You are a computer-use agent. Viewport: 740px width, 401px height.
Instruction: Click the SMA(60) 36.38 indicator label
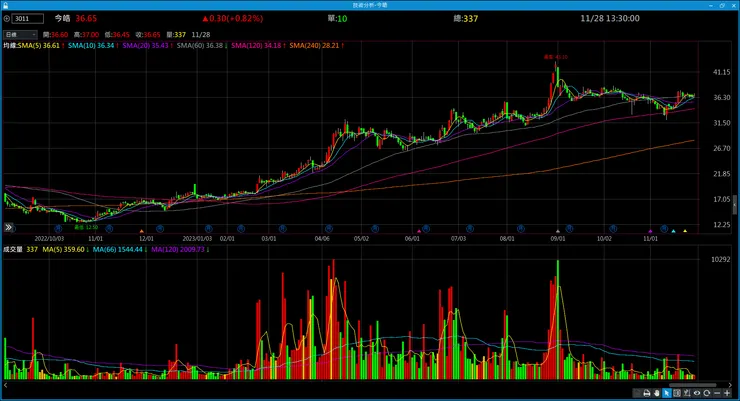click(x=200, y=46)
